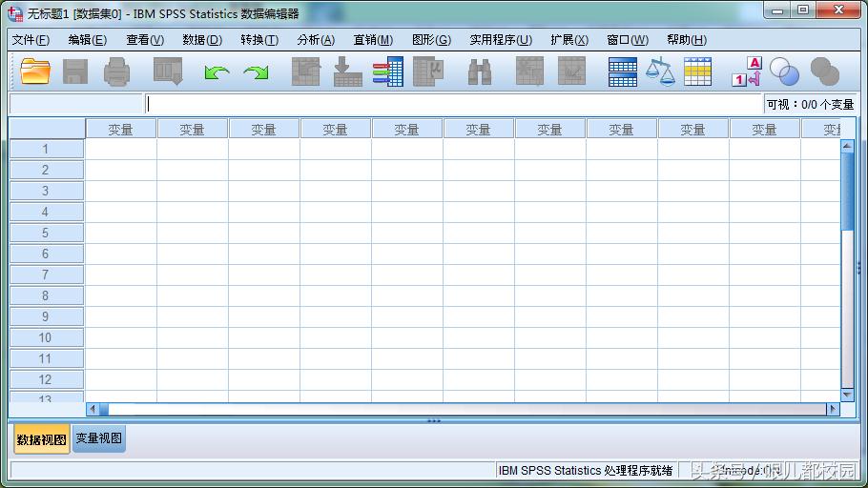The height and width of the screenshot is (488, 868).
Task: Click the Save document disk icon
Action: click(x=75, y=71)
